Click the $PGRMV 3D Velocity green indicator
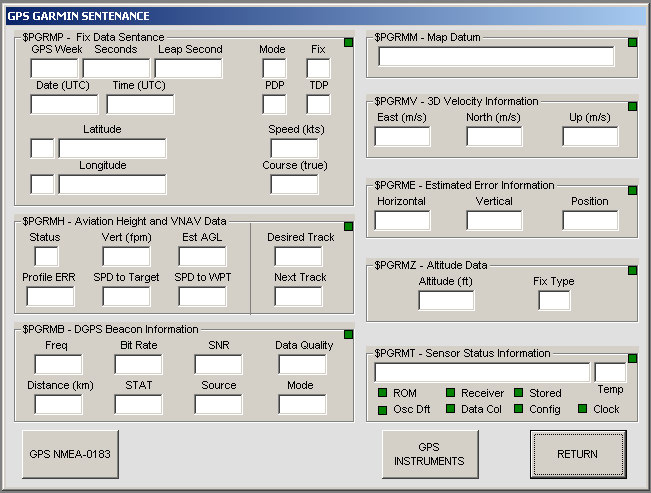 coord(632,106)
